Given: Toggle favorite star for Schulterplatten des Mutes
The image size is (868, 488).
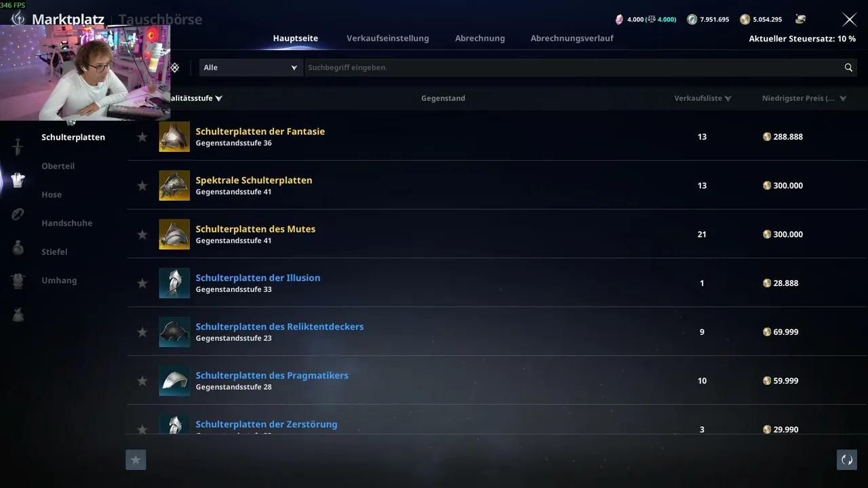Looking at the screenshot, I should (142, 235).
